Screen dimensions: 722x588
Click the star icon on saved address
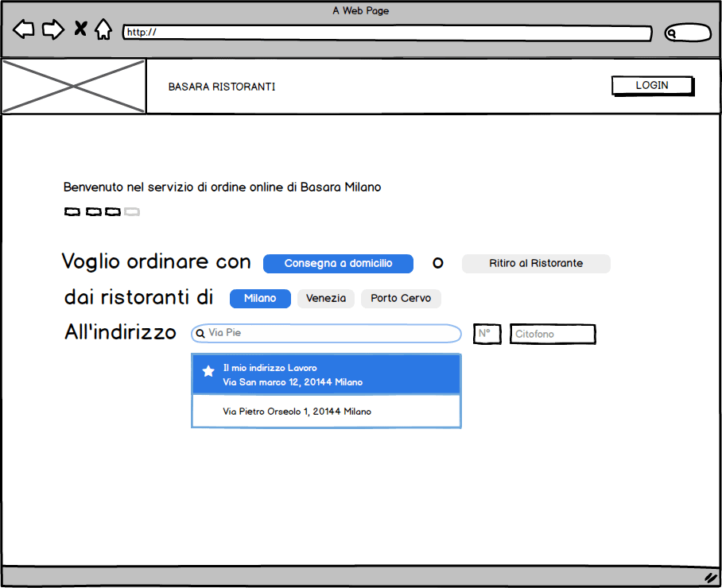pyautogui.click(x=208, y=371)
